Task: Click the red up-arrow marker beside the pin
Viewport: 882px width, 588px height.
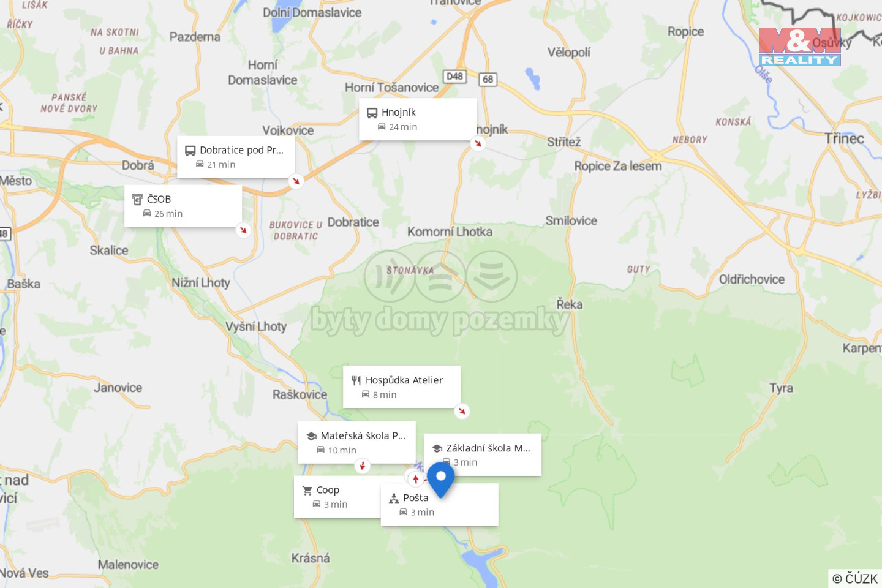Action: 416,479
